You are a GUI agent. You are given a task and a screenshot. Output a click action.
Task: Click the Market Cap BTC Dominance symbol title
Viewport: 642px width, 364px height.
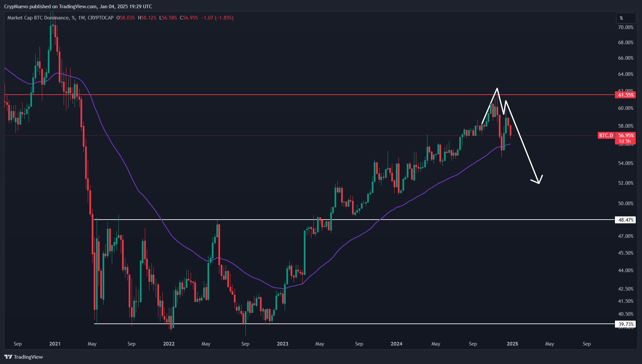tap(60, 18)
